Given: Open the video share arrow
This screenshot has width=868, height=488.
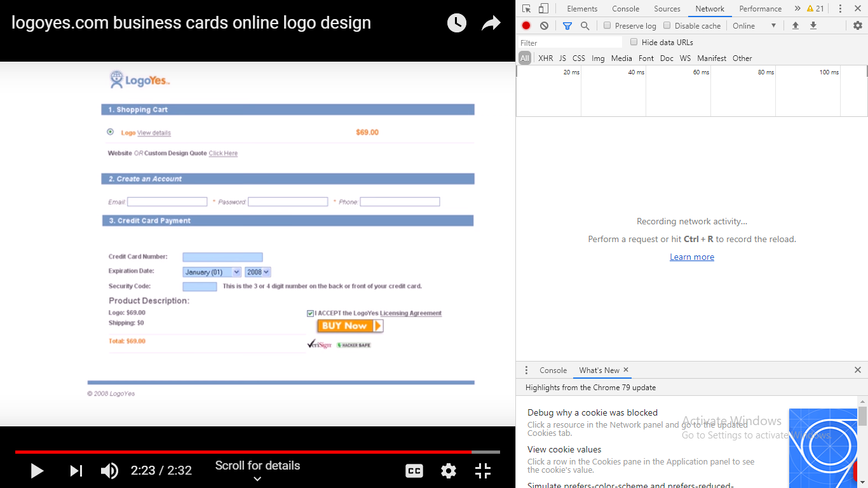Looking at the screenshot, I should 491,24.
